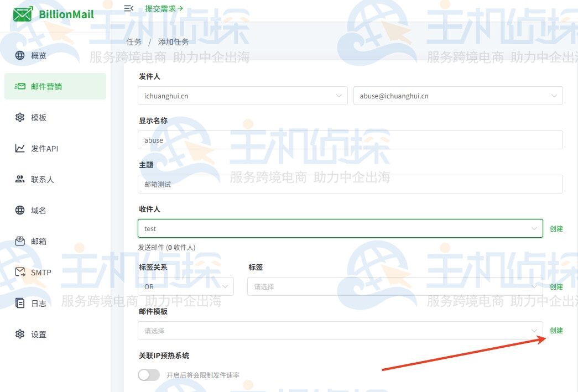This screenshot has height=392, width=578.
Task: Switch to 设置 in the sidebar menu
Action: pos(20,334)
